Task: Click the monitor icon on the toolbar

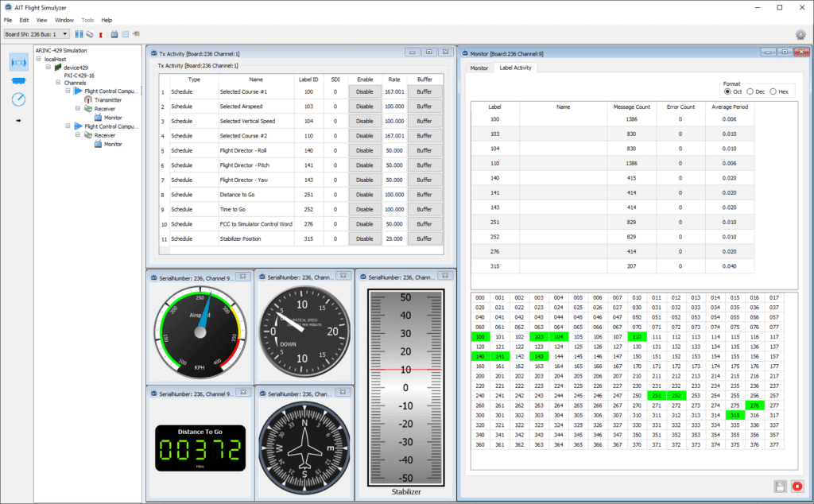Action: pyautogui.click(x=114, y=34)
